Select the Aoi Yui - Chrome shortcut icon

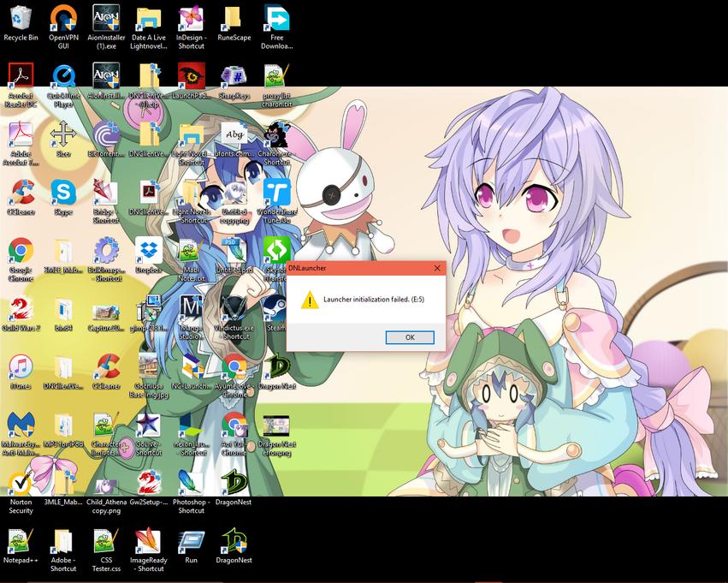click(234, 425)
